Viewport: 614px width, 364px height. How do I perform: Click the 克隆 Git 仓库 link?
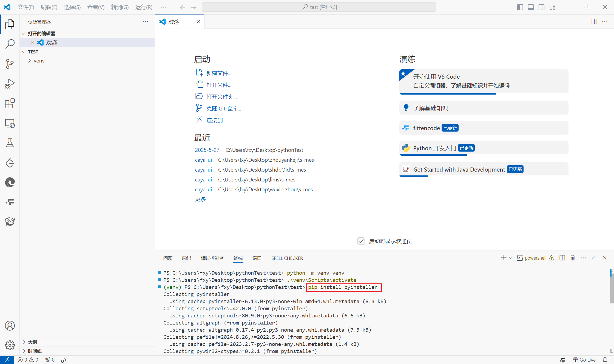(224, 109)
